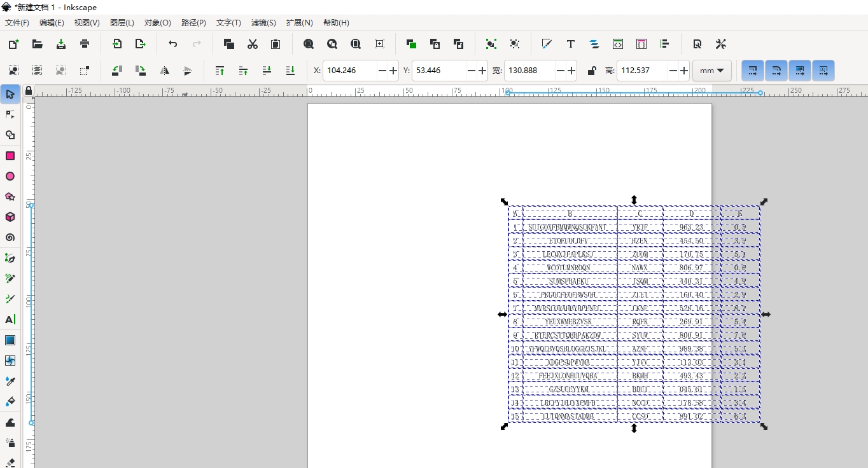Viewport: 868px width, 468px height.
Task: Open the 扩展(N) menu
Action: 299,22
